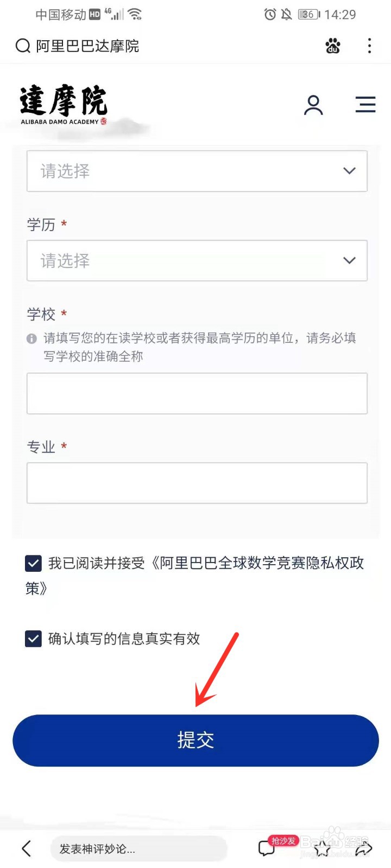Expand the 学历 dropdown
This screenshot has height=868, width=391.
tap(197, 260)
